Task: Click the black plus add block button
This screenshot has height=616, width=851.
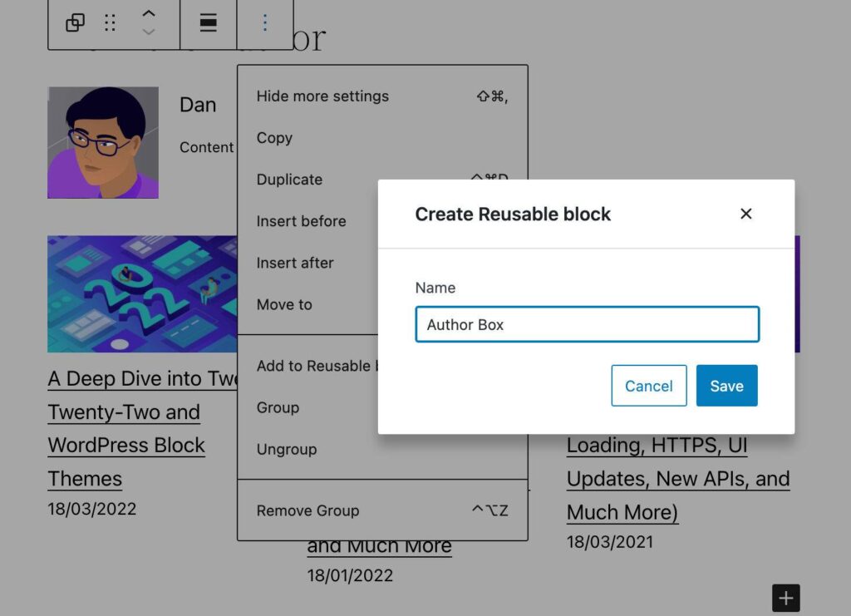Action: click(x=785, y=598)
